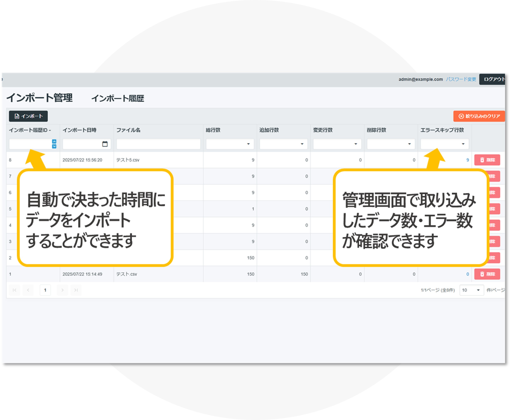Open the 総行数 filter dropdown
This screenshot has width=511, height=420.
tap(248, 144)
